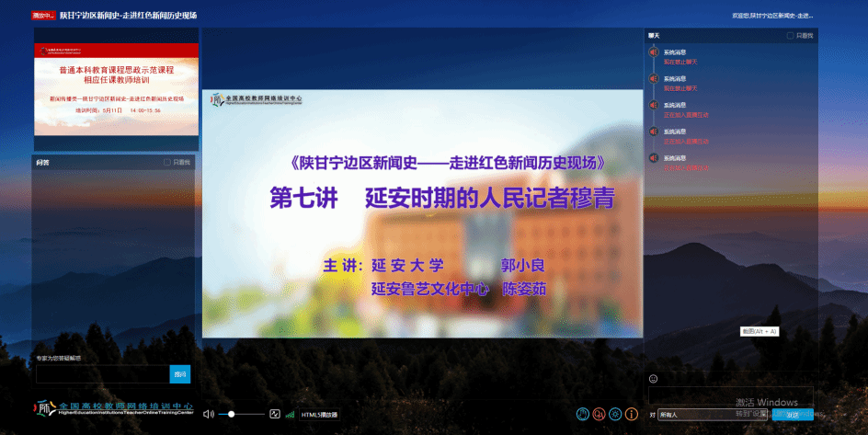Open the blue gear settings icon
Screen dimensions: 868x435
coord(615,415)
